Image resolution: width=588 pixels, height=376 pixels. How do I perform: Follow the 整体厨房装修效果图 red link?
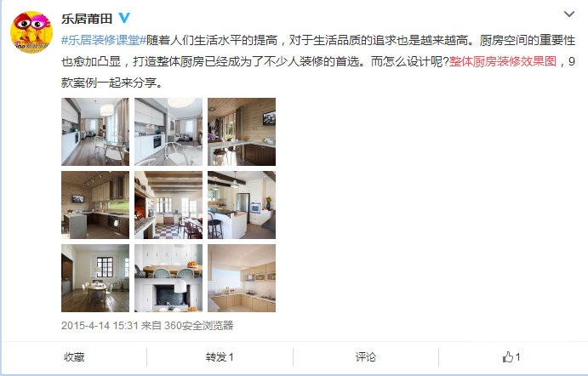[503, 61]
